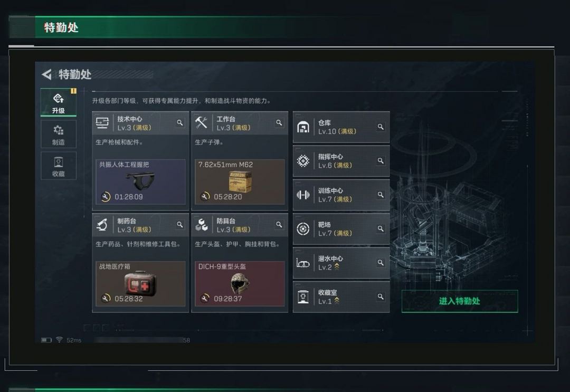Click the 指挥中心 magnifier icon
Image resolution: width=570 pixels, height=392 pixels.
380,160
